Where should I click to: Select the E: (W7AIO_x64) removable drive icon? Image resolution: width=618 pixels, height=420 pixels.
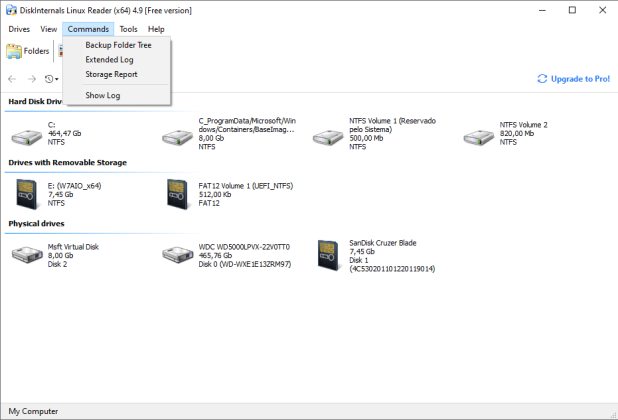click(x=27, y=194)
